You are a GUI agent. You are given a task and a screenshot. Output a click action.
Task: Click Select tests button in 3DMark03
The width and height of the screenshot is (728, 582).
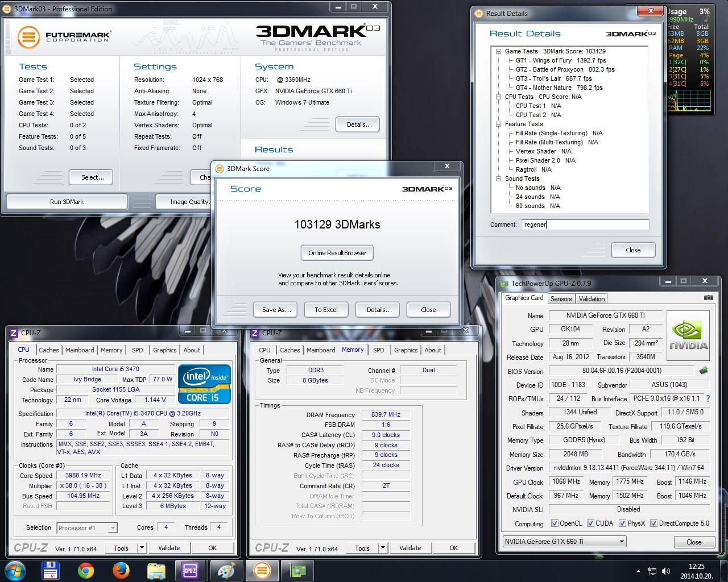point(90,177)
